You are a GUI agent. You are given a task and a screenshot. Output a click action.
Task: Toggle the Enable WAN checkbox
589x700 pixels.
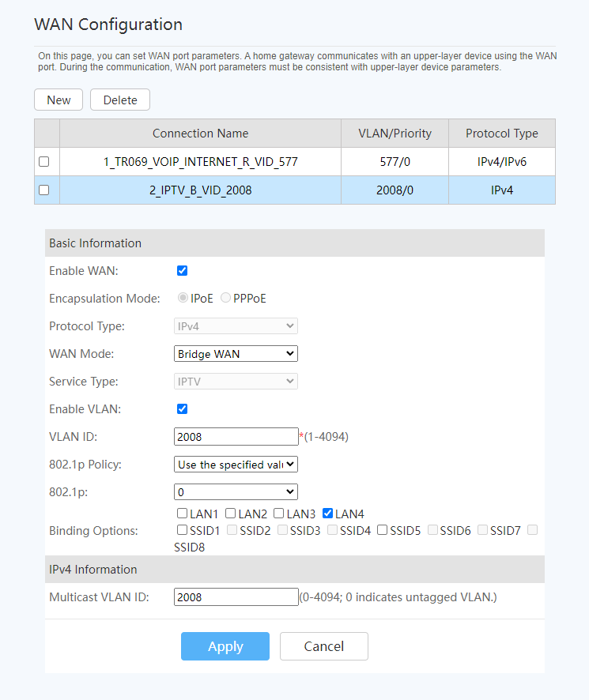tap(182, 271)
